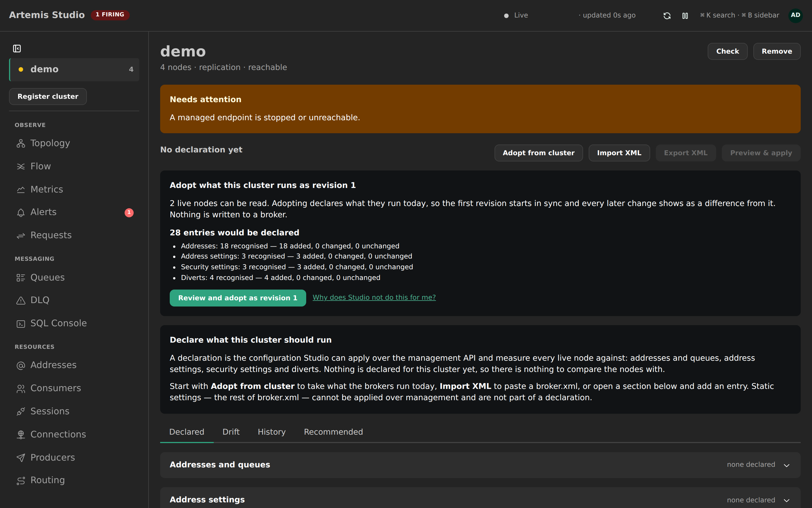Open the Recommended tab
The image size is (812, 508).
pyautogui.click(x=333, y=432)
